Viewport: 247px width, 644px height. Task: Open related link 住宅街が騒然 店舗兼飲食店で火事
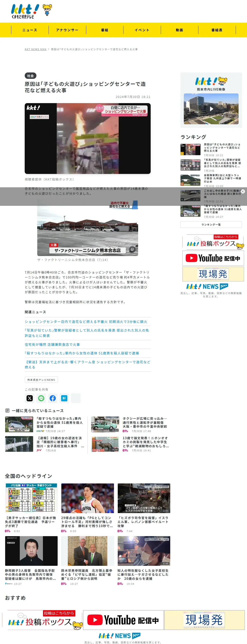pos(52,345)
